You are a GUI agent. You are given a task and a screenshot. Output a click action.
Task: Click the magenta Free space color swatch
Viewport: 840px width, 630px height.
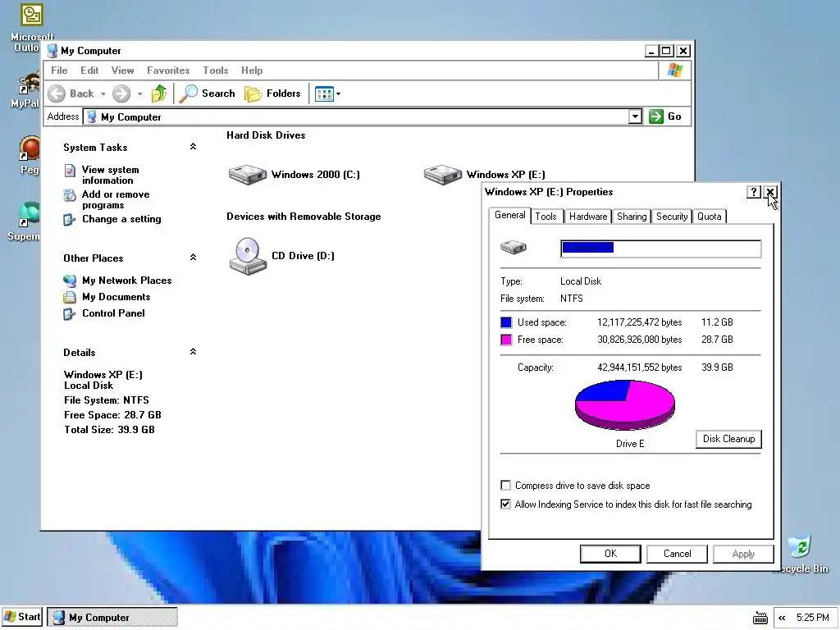(505, 340)
